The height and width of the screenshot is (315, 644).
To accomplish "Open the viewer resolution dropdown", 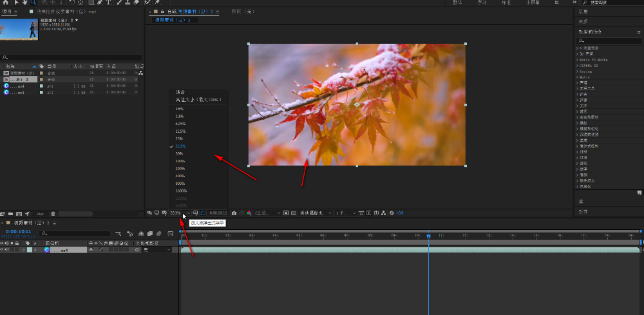I will pyautogui.click(x=268, y=213).
